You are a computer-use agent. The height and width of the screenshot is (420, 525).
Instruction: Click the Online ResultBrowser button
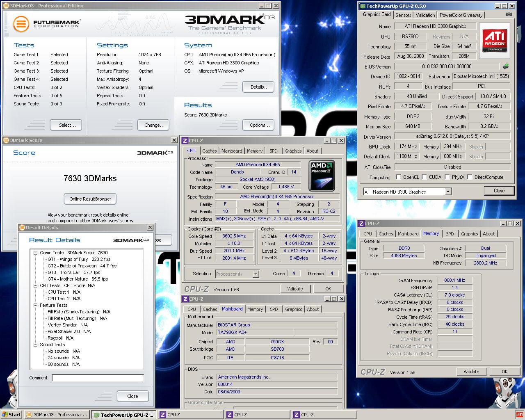click(x=90, y=199)
